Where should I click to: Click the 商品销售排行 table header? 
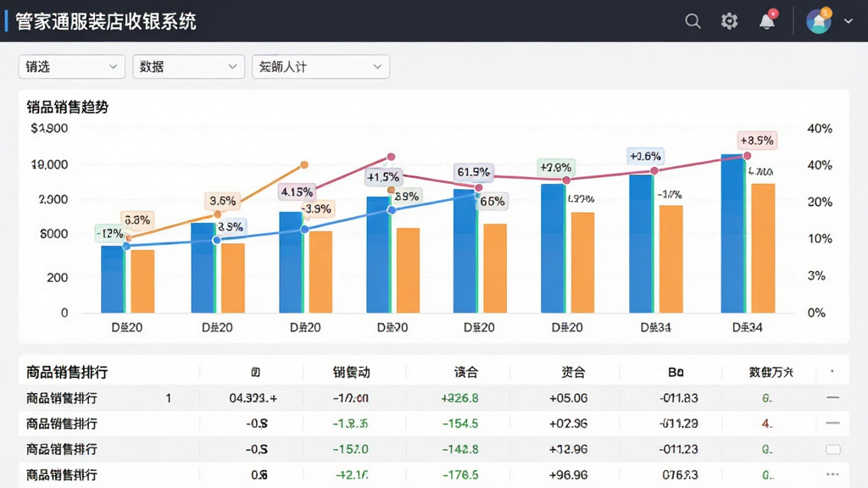(67, 373)
